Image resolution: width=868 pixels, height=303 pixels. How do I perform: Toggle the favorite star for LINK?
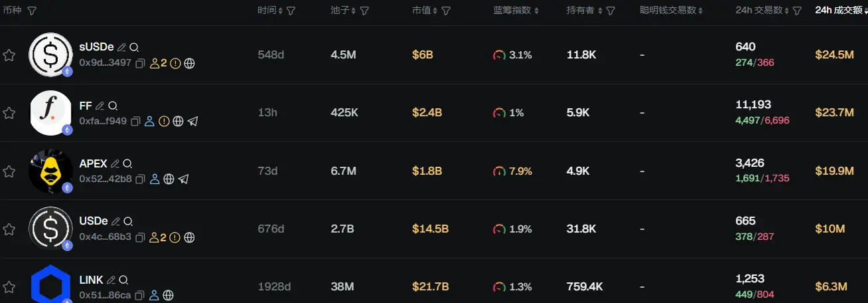tap(9, 287)
